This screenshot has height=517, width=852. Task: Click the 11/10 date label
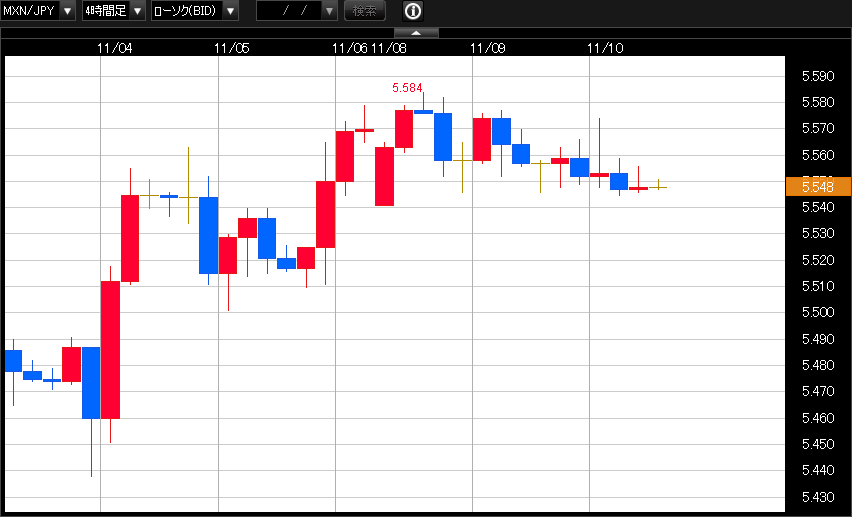click(605, 48)
